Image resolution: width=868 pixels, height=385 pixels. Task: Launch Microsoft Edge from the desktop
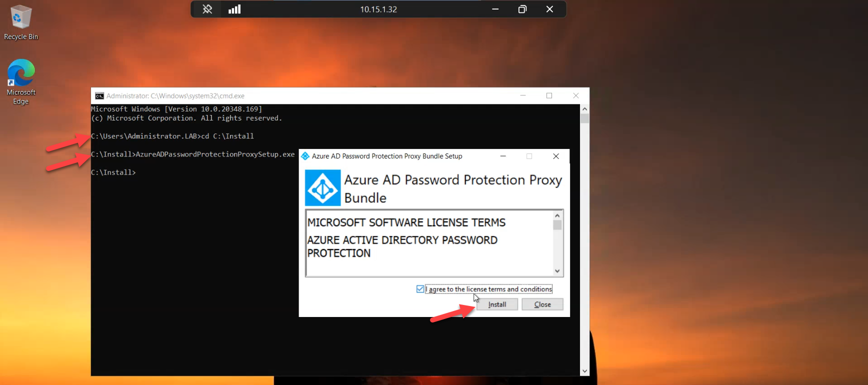[21, 82]
